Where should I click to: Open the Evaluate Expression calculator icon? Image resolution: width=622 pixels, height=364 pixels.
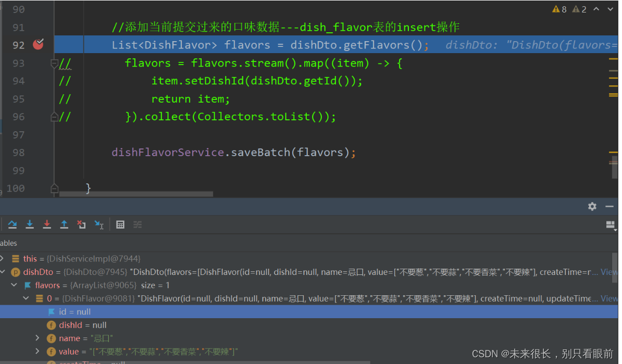click(120, 225)
